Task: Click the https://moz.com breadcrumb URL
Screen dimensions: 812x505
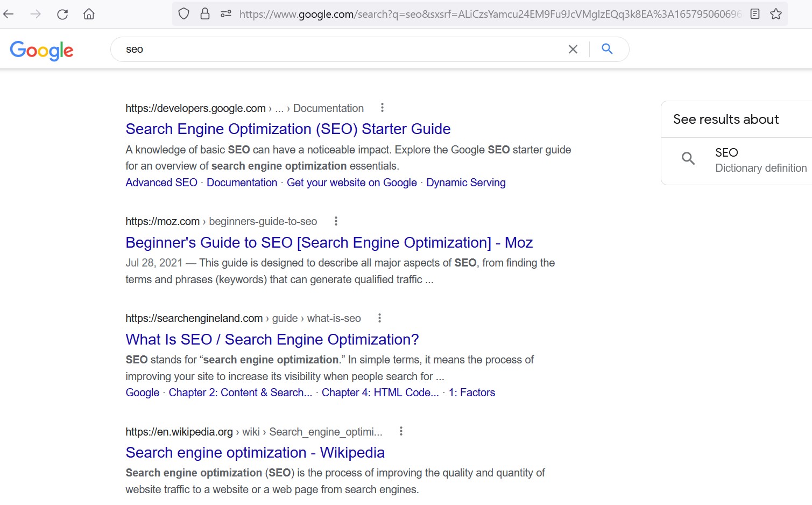Action: pos(163,221)
